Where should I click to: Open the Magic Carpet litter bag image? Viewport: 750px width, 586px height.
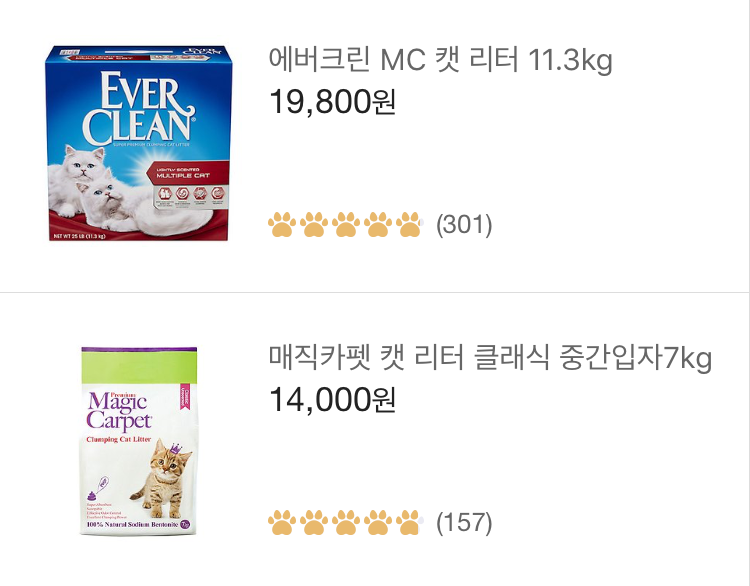137,441
